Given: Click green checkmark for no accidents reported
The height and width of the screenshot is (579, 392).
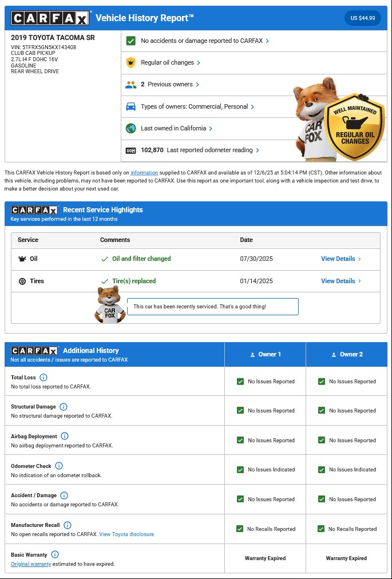Looking at the screenshot, I should click(x=130, y=41).
